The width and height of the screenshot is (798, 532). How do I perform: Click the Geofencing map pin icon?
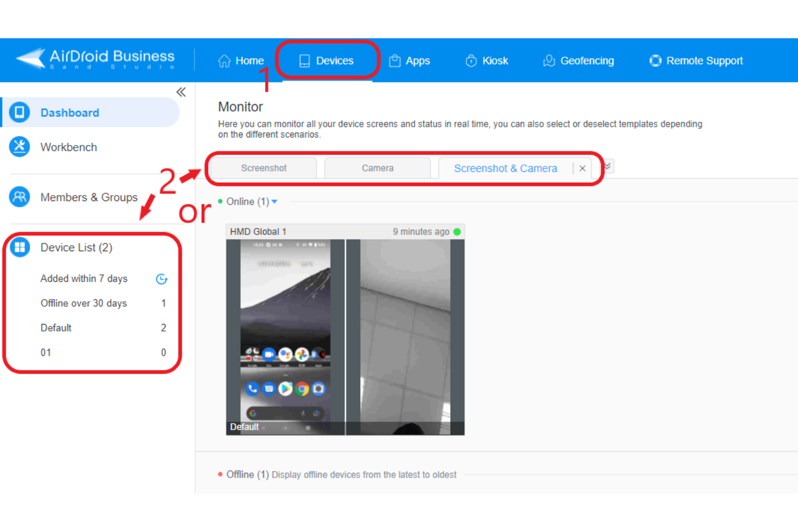[x=549, y=61]
